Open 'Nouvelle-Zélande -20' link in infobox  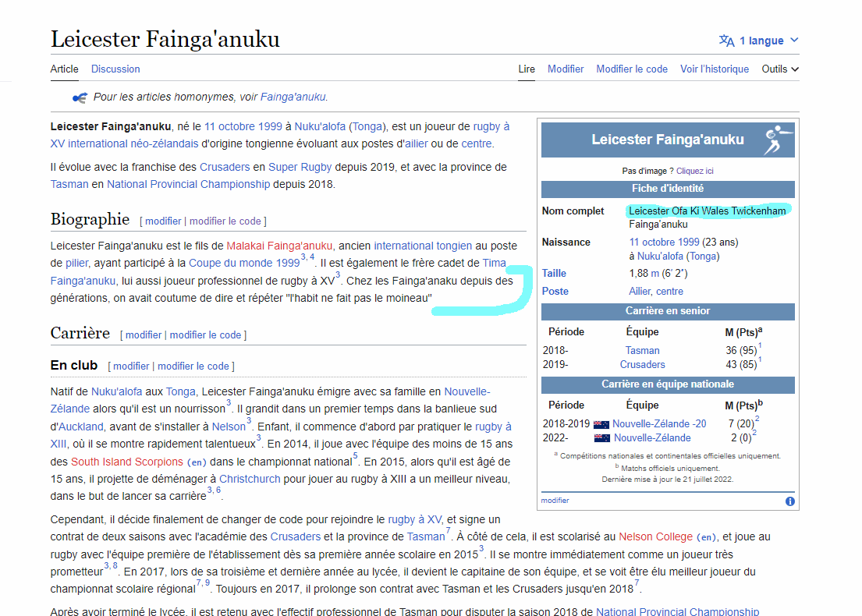pyautogui.click(x=659, y=423)
